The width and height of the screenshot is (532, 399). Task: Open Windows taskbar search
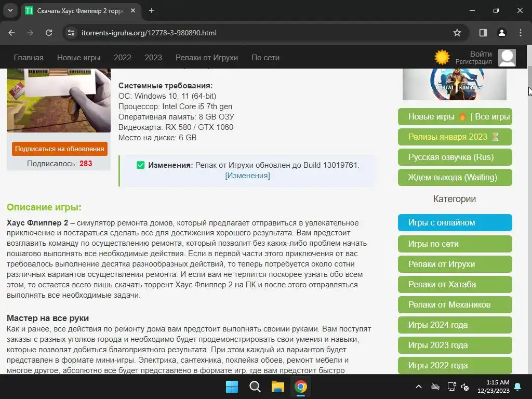click(255, 387)
